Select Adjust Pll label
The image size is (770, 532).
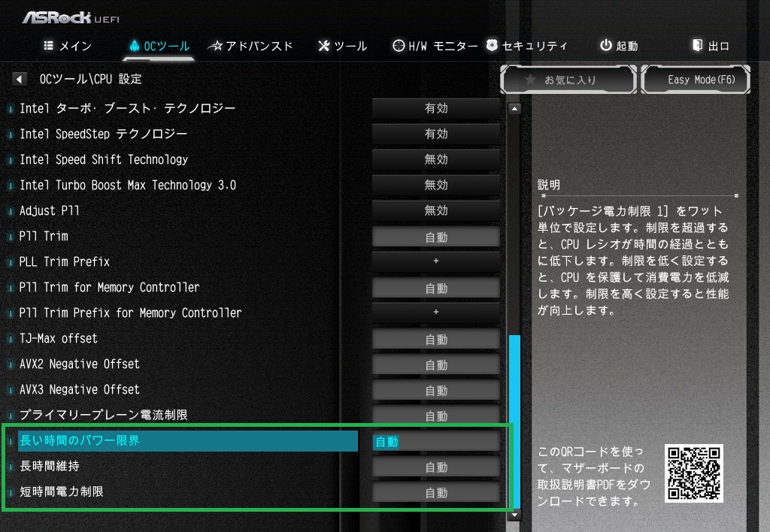(49, 210)
